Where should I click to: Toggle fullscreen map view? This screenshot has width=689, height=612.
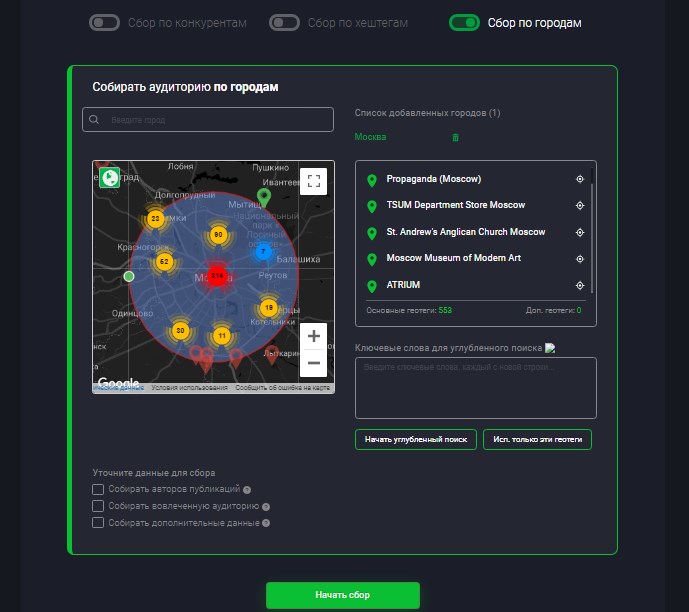point(313,181)
